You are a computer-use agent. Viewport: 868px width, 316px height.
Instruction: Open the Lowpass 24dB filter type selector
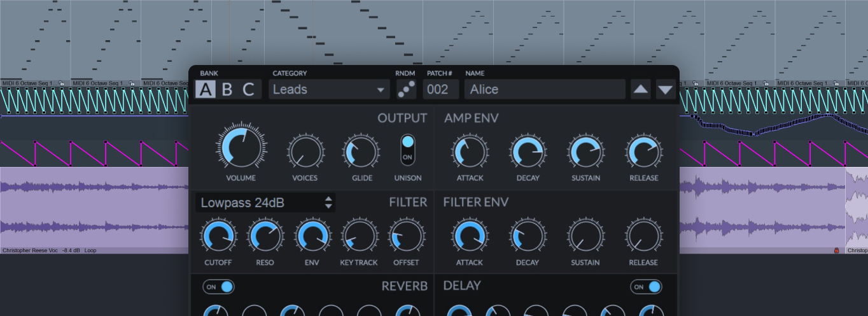pyautogui.click(x=265, y=203)
